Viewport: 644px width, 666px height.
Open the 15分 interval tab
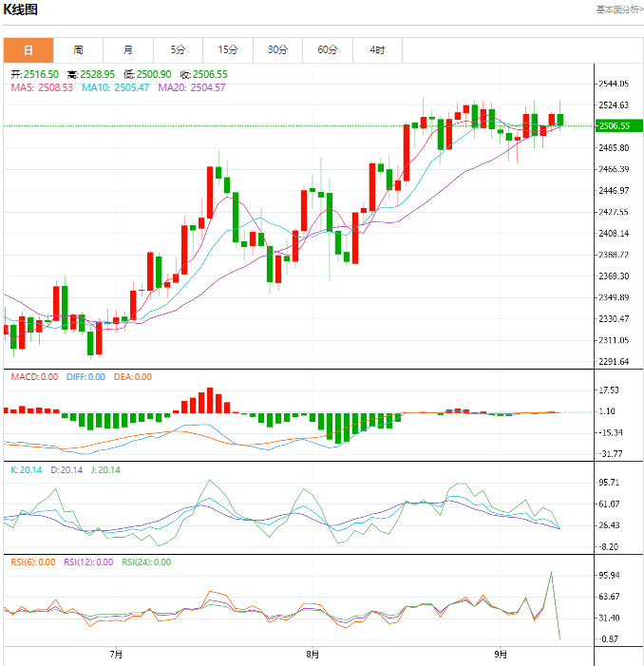pos(228,50)
